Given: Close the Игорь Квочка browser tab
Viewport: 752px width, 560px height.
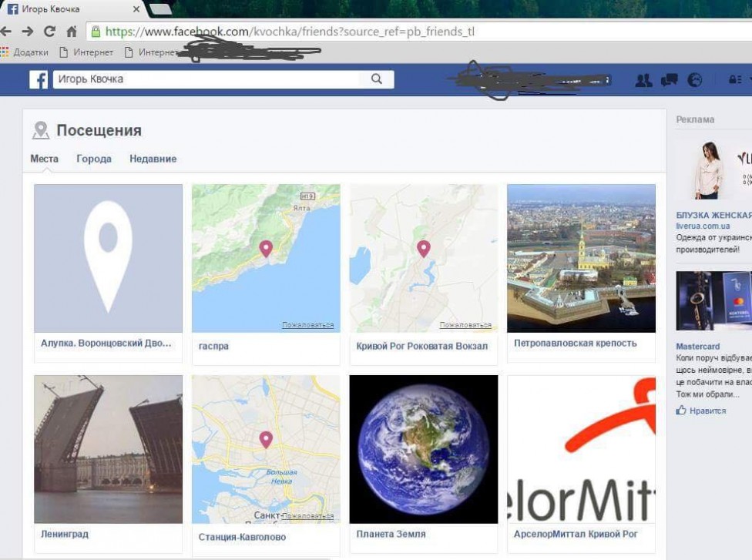Looking at the screenshot, I should 136,10.
